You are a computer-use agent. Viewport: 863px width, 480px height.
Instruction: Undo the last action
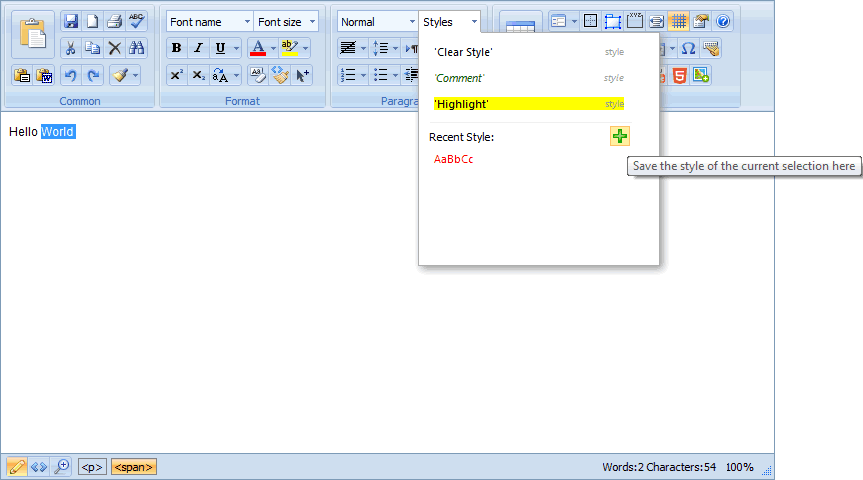(70, 75)
